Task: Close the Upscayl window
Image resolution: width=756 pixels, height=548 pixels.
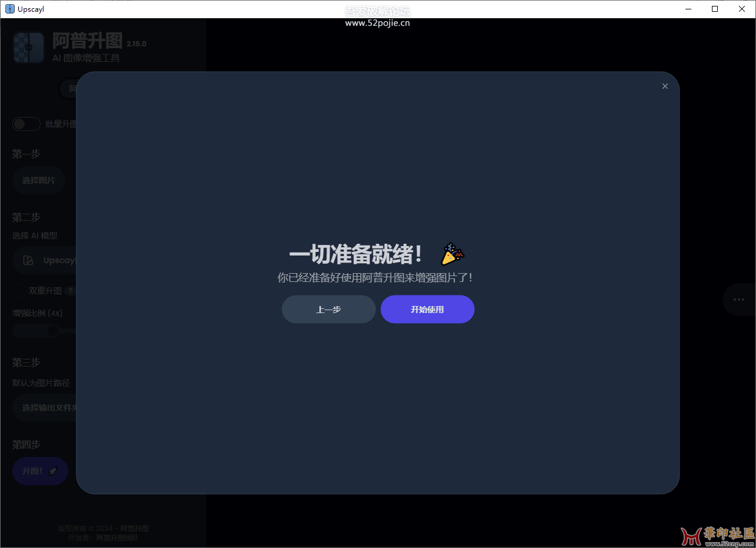Action: 742,9
